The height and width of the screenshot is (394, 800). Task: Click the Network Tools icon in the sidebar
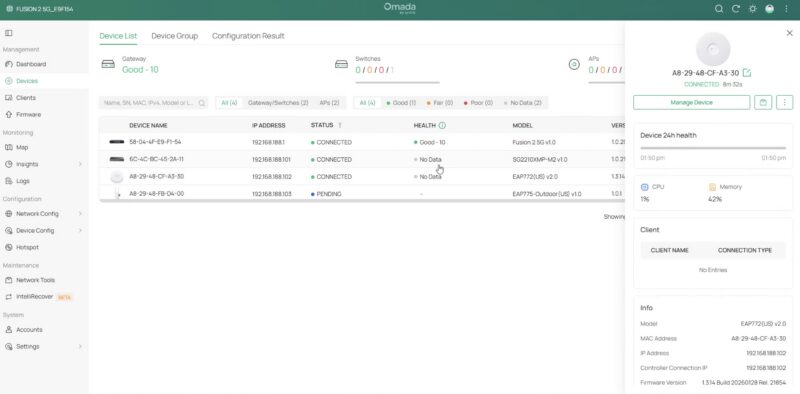(x=8, y=280)
